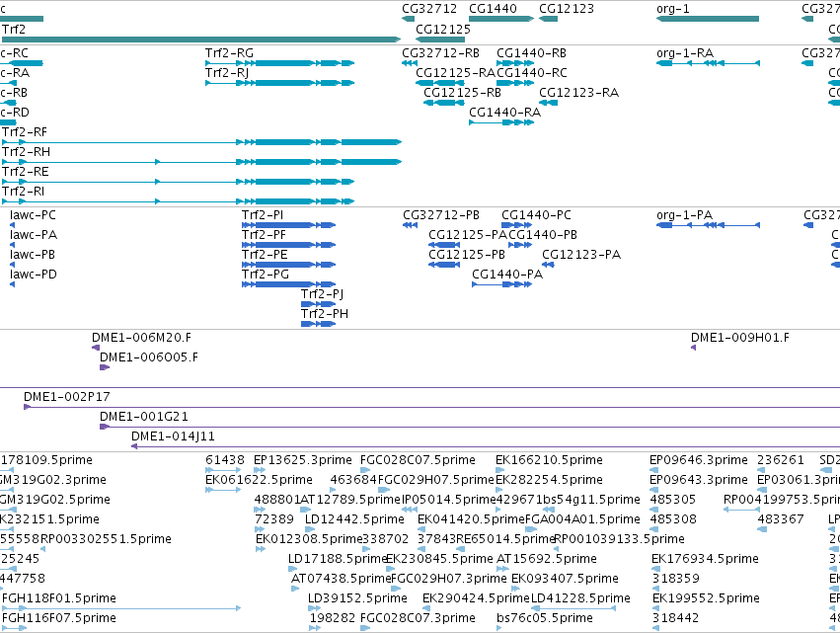
Task: Click the CG1440 gene feature
Action: coord(501,19)
